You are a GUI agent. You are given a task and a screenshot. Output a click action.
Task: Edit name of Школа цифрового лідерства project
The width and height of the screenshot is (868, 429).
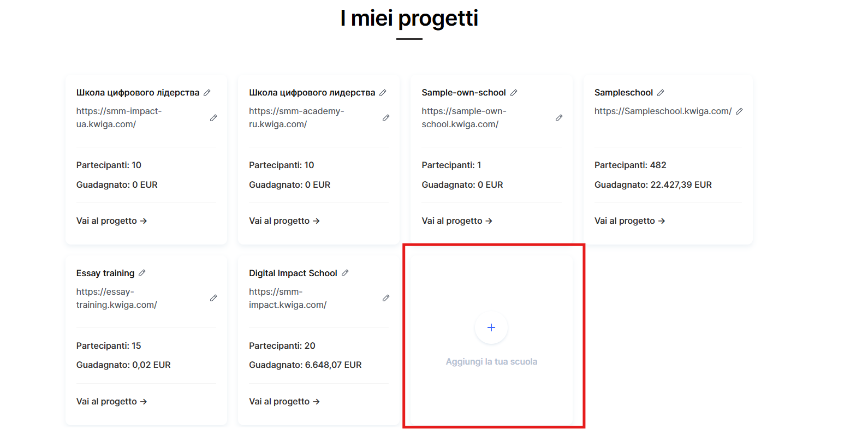[207, 93]
